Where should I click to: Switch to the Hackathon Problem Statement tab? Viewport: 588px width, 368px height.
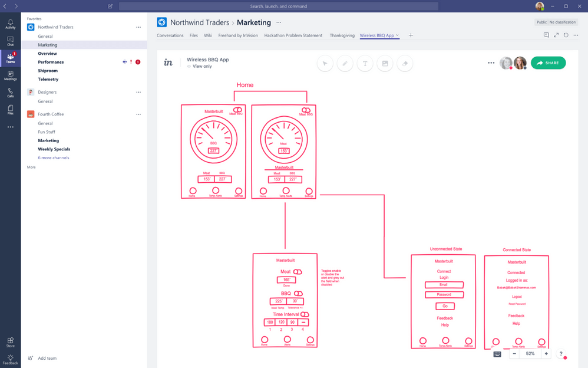293,35
